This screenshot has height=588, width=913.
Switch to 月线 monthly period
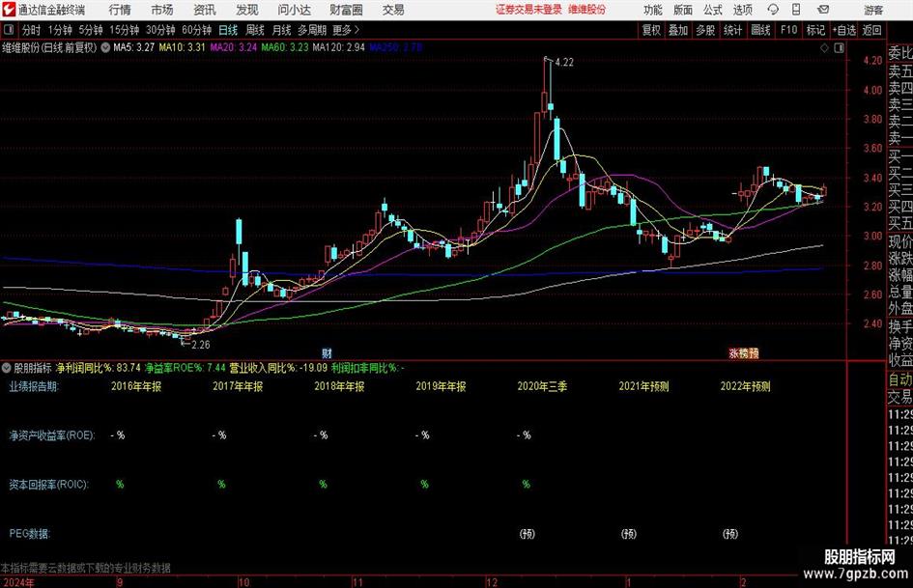point(282,30)
